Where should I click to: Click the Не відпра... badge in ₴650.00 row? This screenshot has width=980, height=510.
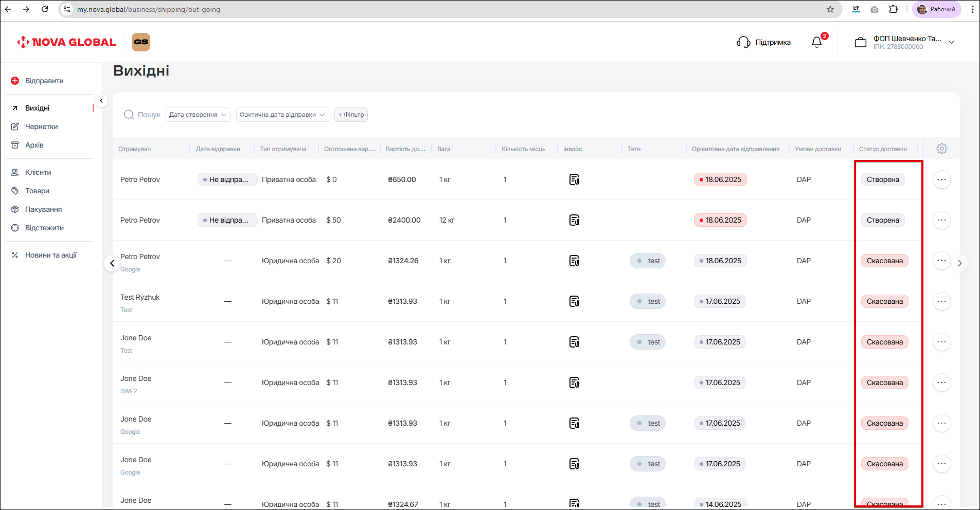227,179
